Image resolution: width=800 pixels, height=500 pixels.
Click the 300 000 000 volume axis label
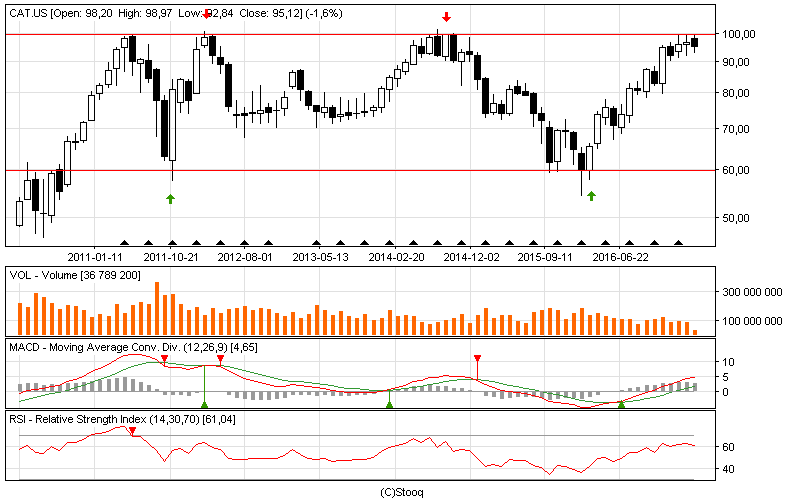tap(752, 292)
